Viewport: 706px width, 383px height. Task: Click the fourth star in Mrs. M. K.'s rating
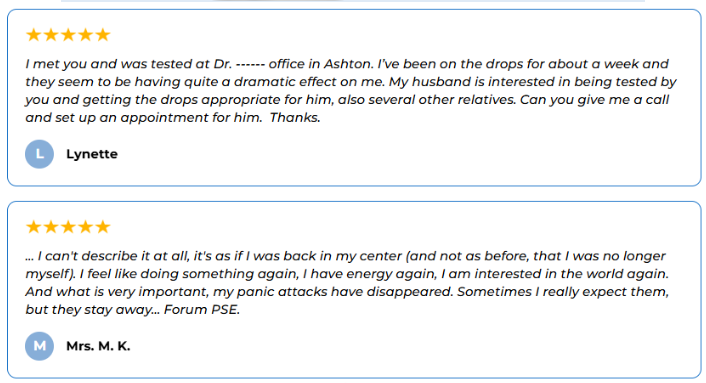(86, 227)
